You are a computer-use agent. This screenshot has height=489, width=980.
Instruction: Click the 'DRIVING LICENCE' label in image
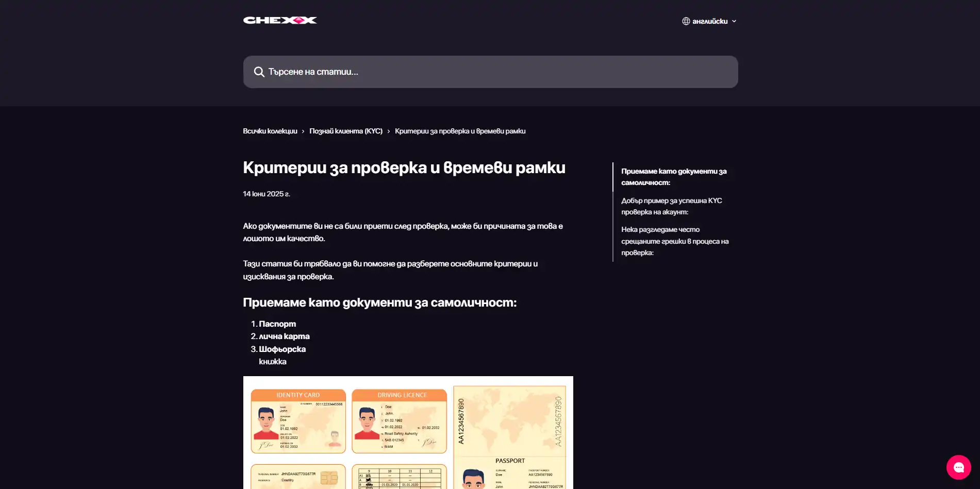402,395
